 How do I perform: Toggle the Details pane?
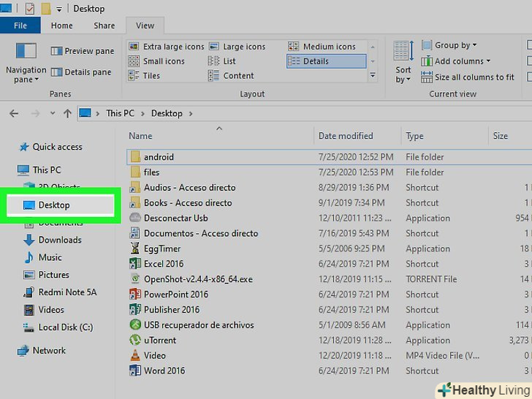coord(81,72)
